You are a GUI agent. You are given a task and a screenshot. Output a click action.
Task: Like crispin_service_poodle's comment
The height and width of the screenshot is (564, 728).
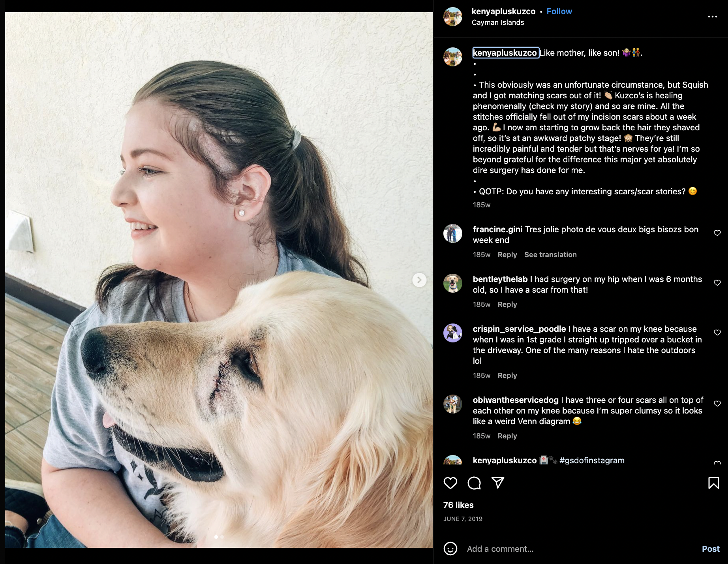click(x=717, y=333)
